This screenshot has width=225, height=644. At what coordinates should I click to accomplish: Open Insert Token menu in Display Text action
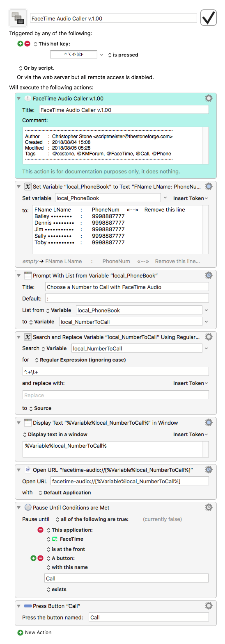click(191, 435)
